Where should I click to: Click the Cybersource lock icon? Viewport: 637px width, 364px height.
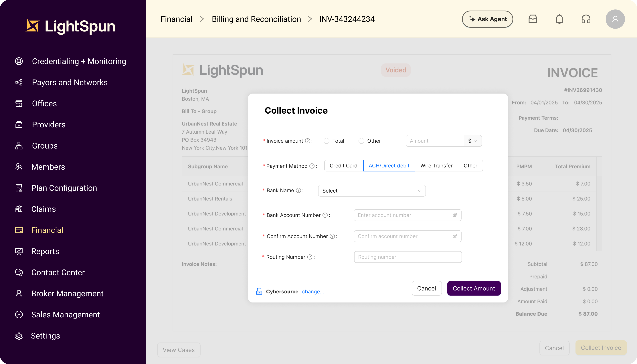tap(259, 291)
